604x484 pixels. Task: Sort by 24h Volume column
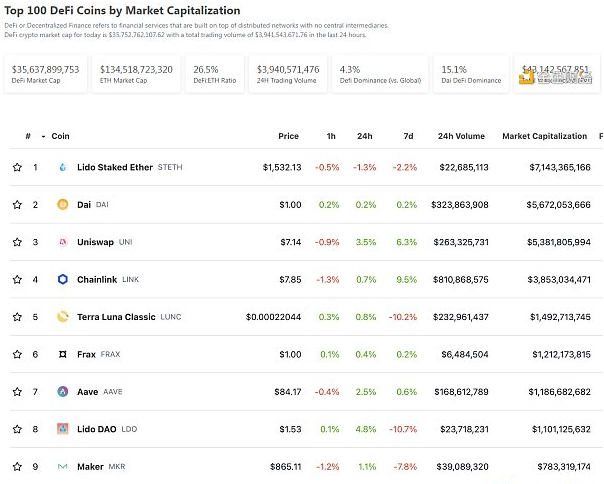[461, 136]
